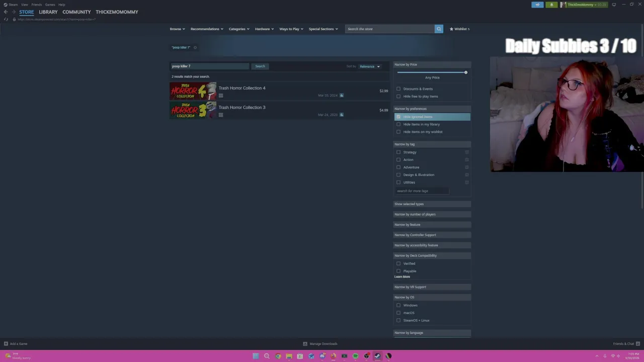Screen dimensions: 644x362
Task: Click the Any Price slider handle
Action: click(x=466, y=72)
